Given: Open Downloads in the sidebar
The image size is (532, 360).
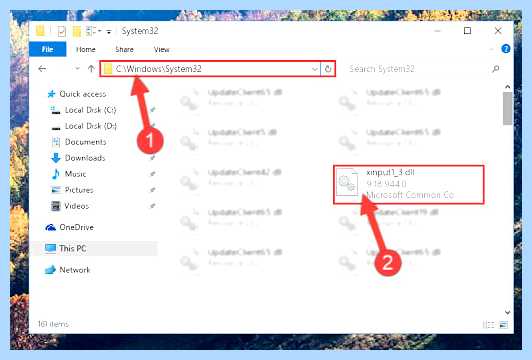Looking at the screenshot, I should 85,158.
